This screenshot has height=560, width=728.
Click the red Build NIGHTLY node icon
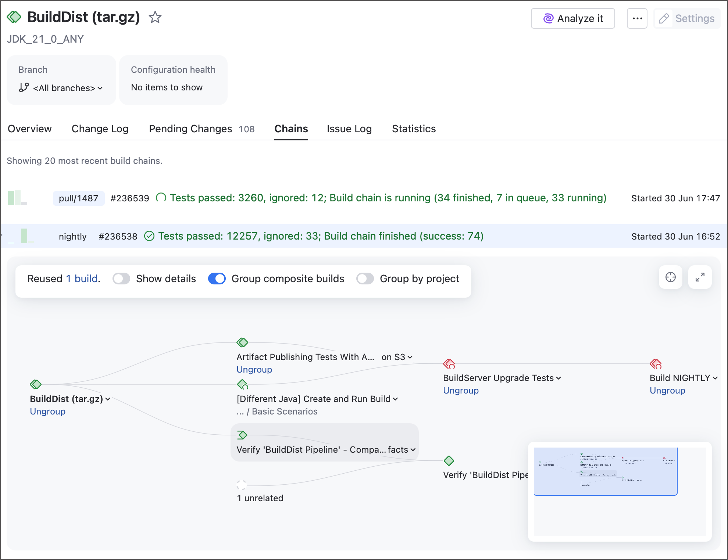click(656, 364)
